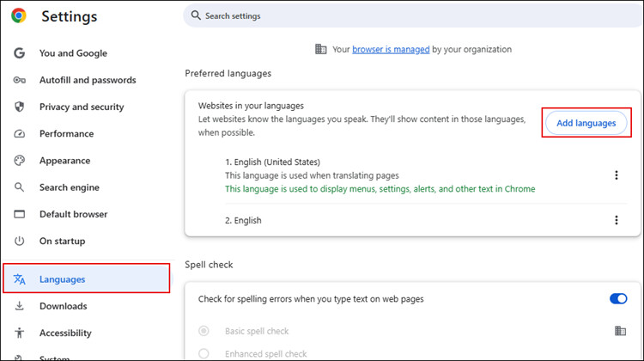Open the Search engine settings section
644x361 pixels.
click(68, 187)
